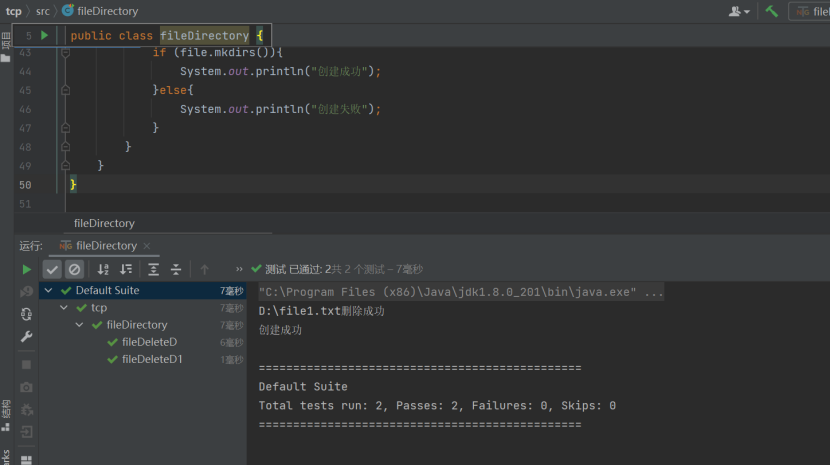Collapse the tcp test node
The height and width of the screenshot is (465, 830).
[x=65, y=308]
